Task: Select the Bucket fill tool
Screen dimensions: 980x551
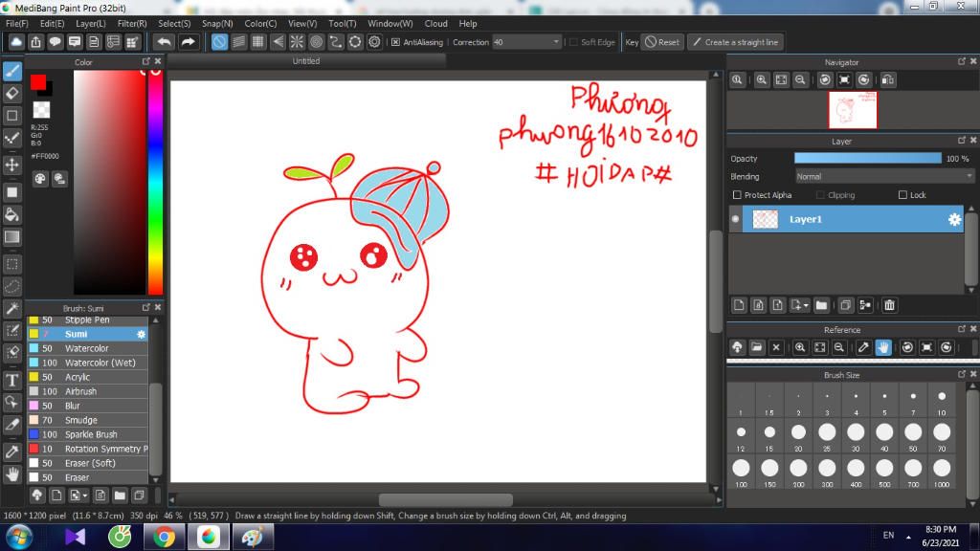Action: pos(11,215)
